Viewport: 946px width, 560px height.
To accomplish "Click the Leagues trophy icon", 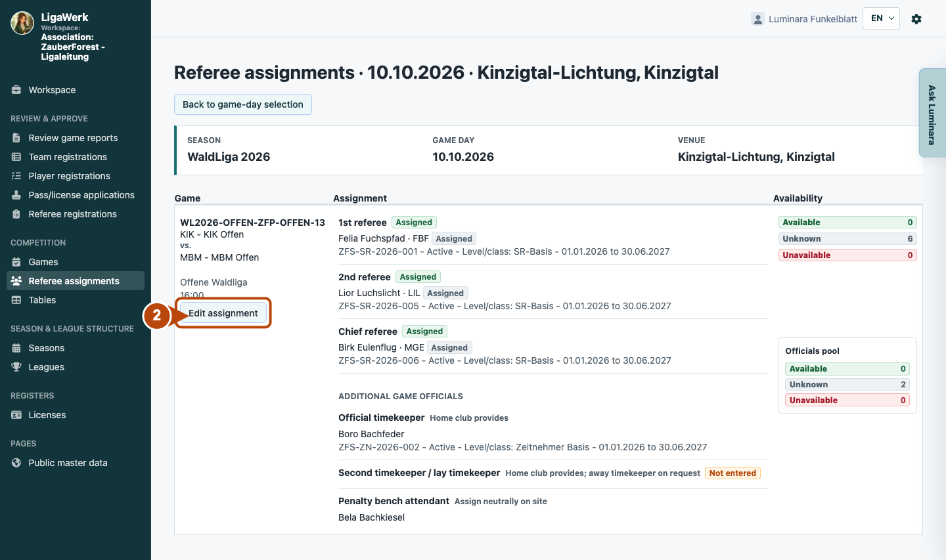I will click(16, 367).
